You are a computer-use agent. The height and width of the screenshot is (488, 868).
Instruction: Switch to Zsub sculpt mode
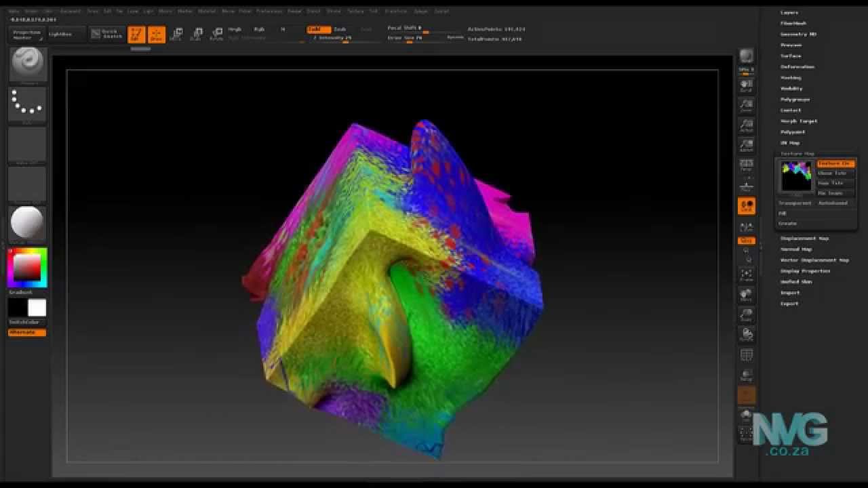[341, 30]
